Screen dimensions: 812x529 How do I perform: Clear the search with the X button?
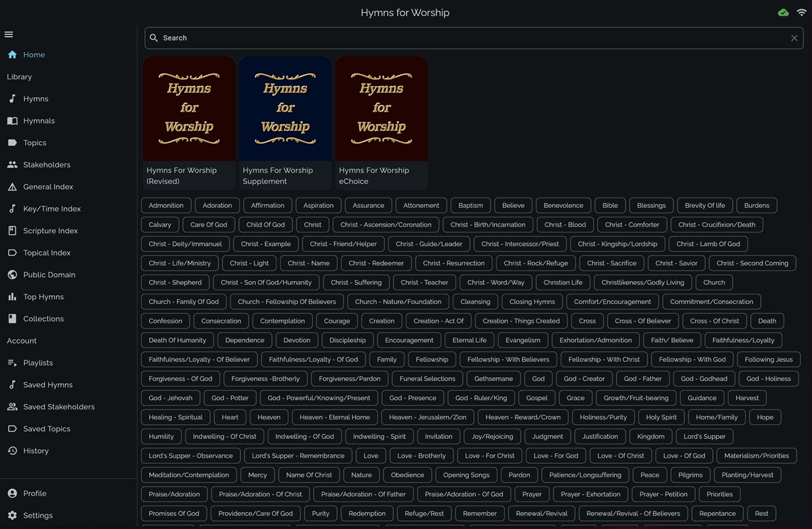pyautogui.click(x=794, y=38)
